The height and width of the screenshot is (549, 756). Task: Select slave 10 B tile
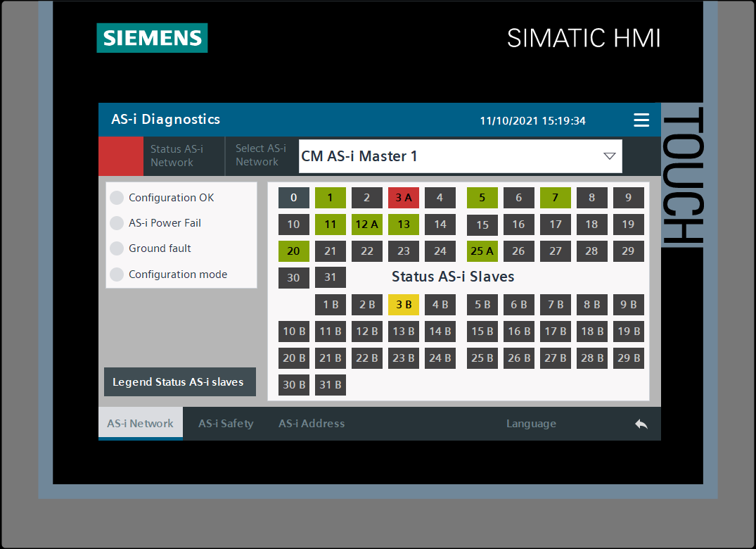[294, 332]
